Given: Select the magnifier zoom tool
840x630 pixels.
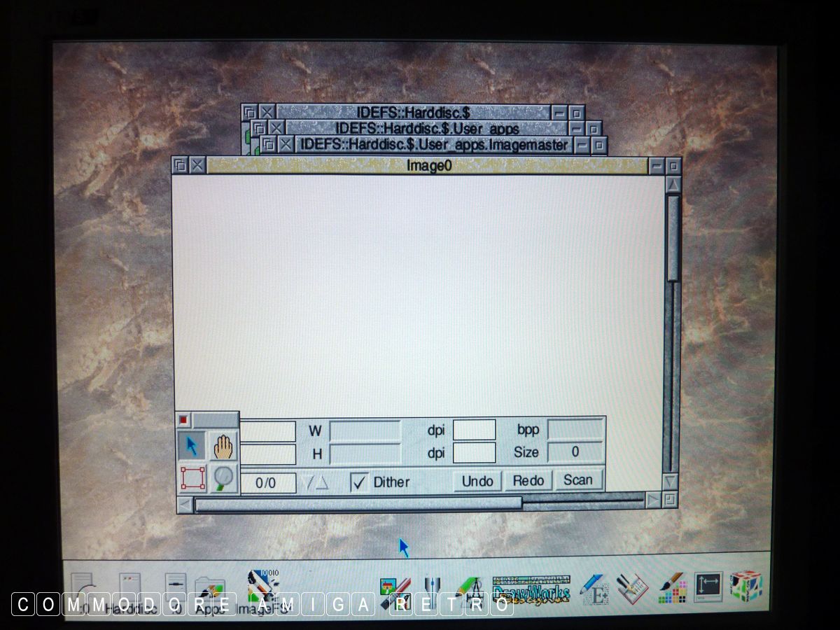Looking at the screenshot, I should (x=224, y=477).
